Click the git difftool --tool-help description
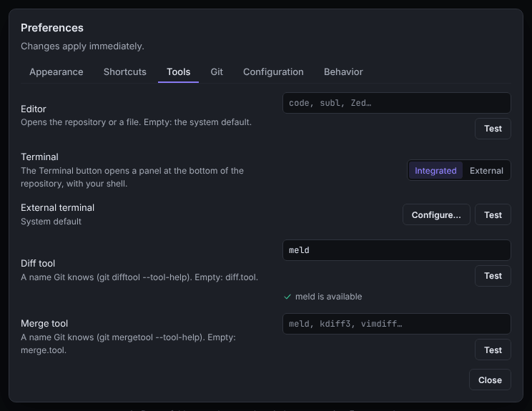Viewport: 532px width, 411px height. (x=139, y=277)
